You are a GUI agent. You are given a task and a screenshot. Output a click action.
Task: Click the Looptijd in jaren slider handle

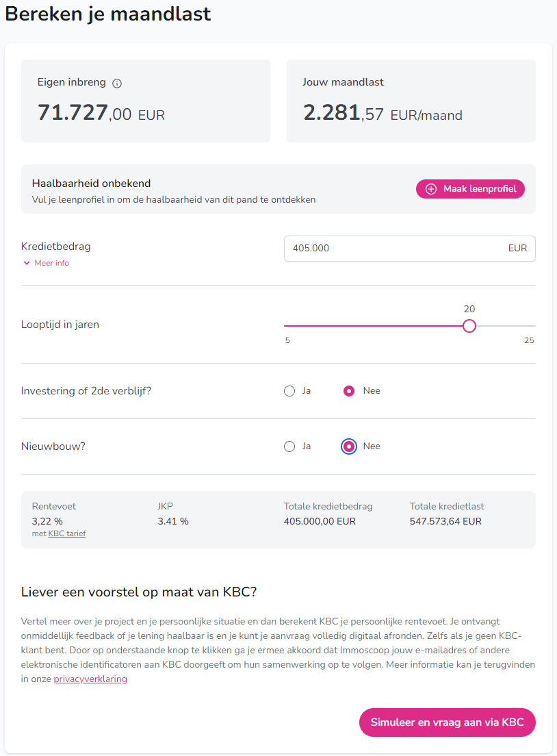[x=469, y=326]
